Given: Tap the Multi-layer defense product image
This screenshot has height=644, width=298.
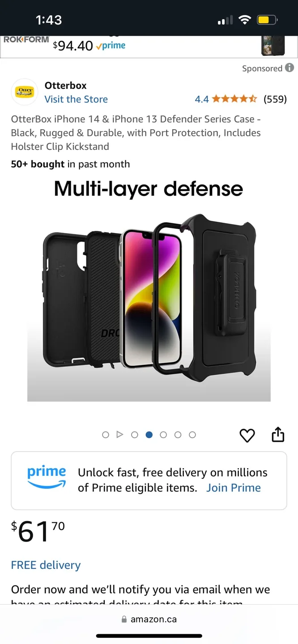Looking at the screenshot, I should pos(149,289).
